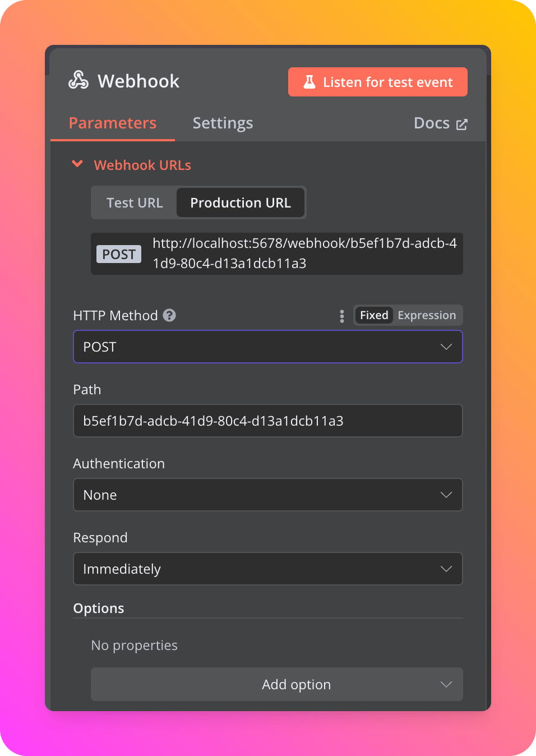
Task: Collapse the Webhook URLs section chevron
Action: [x=77, y=164]
